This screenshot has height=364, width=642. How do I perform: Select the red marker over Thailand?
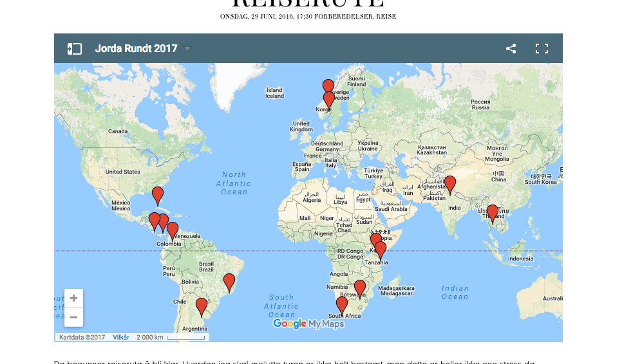click(x=493, y=212)
